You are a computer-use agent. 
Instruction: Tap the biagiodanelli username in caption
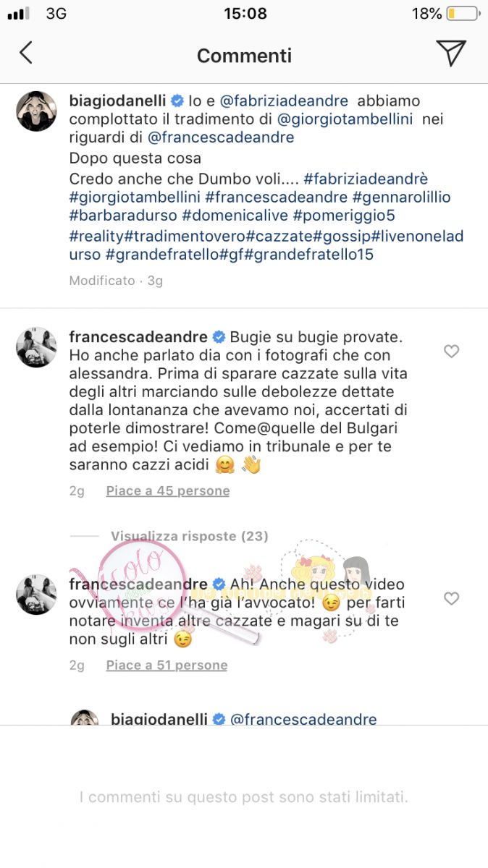click(x=117, y=100)
